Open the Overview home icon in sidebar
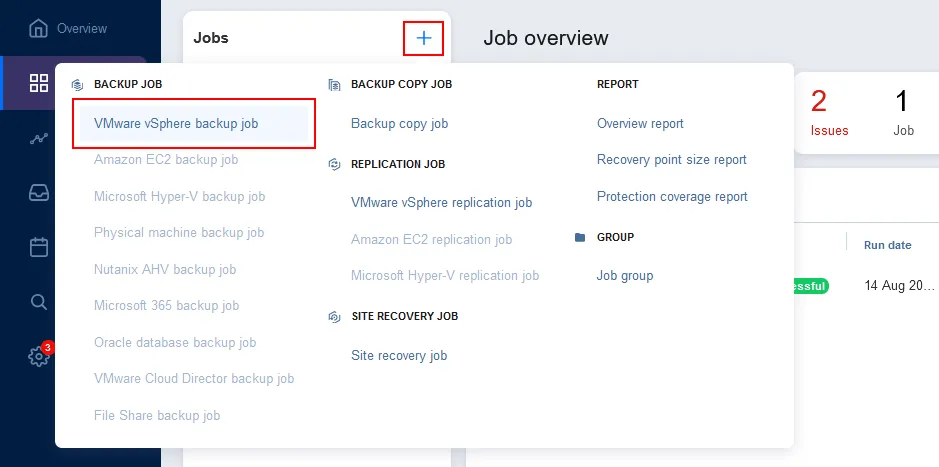This screenshot has height=467, width=939. pos(39,28)
